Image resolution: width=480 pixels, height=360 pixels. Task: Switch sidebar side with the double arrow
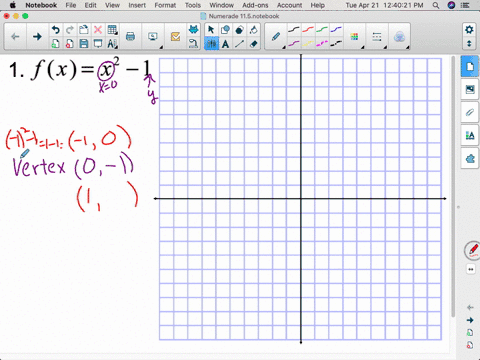(x=471, y=269)
